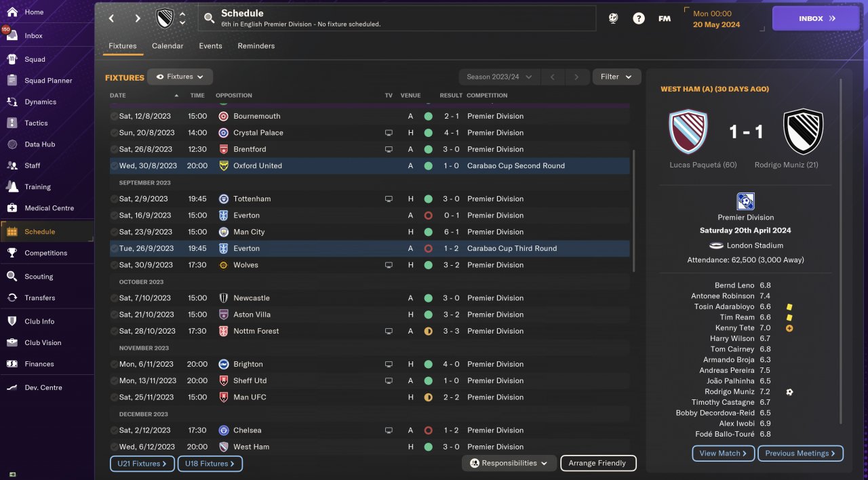Toggle the check circle for Tottenham fixture

click(114, 199)
